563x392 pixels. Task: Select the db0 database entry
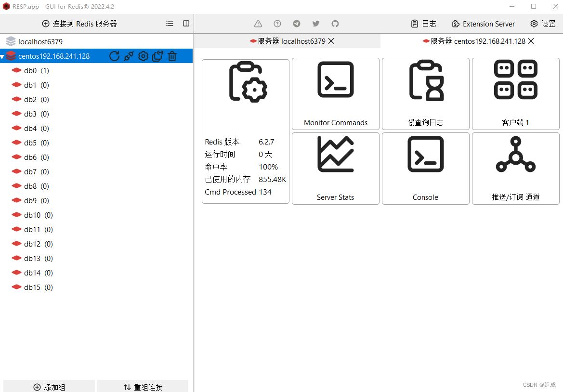(30, 70)
